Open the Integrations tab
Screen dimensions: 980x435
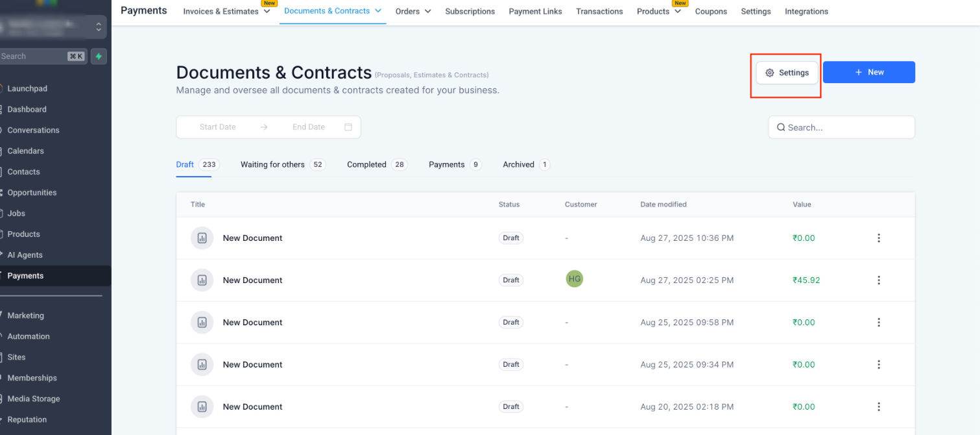[x=806, y=12]
